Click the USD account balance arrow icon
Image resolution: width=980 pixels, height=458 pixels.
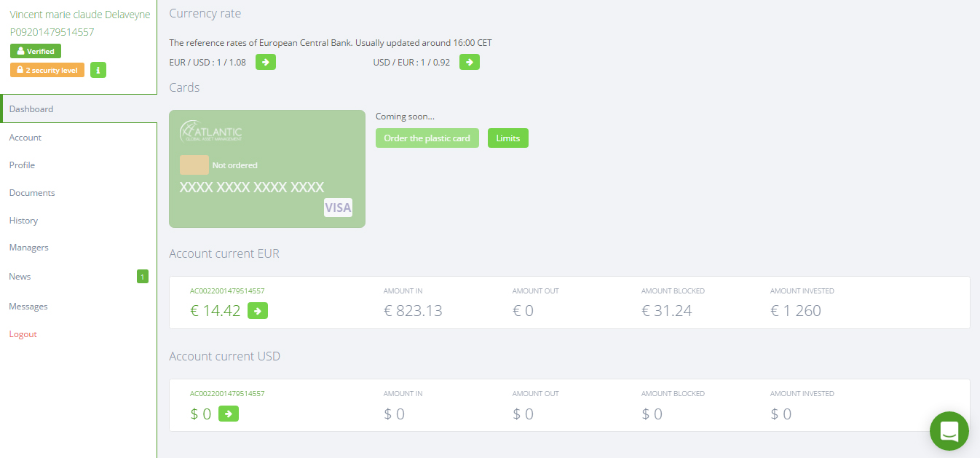coord(229,414)
